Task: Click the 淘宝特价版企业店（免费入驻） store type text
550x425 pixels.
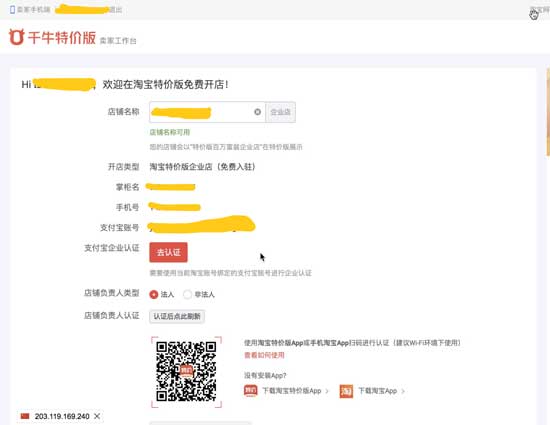Action: click(x=202, y=167)
